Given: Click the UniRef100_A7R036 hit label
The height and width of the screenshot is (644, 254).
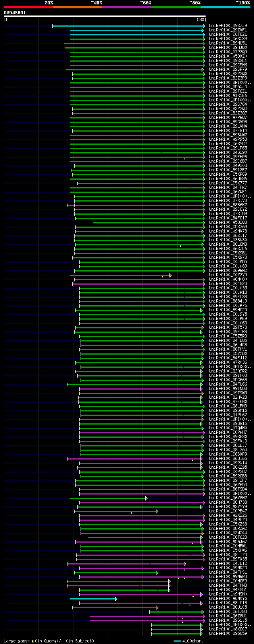Looking at the screenshot, I should (228, 362).
